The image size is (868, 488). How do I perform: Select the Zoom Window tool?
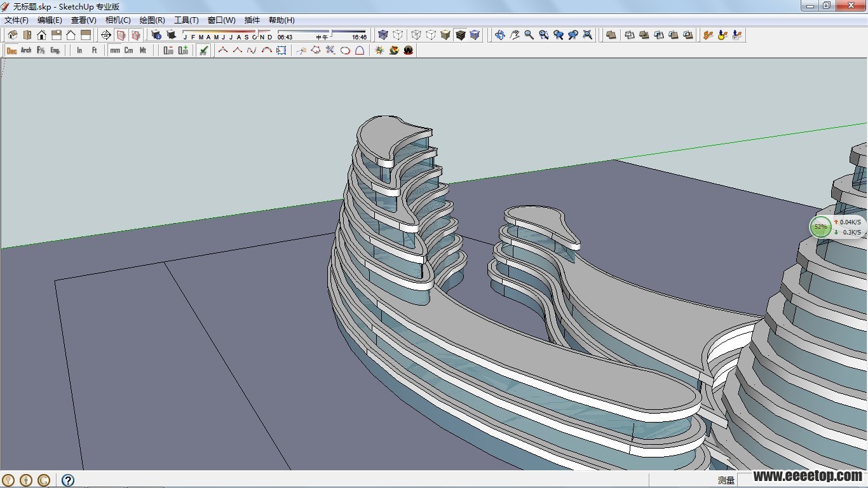pyautogui.click(x=544, y=35)
